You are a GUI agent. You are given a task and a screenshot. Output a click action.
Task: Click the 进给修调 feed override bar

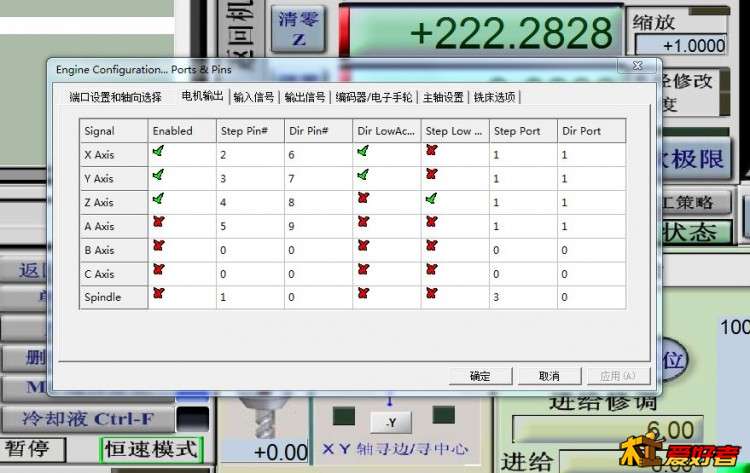point(607,429)
